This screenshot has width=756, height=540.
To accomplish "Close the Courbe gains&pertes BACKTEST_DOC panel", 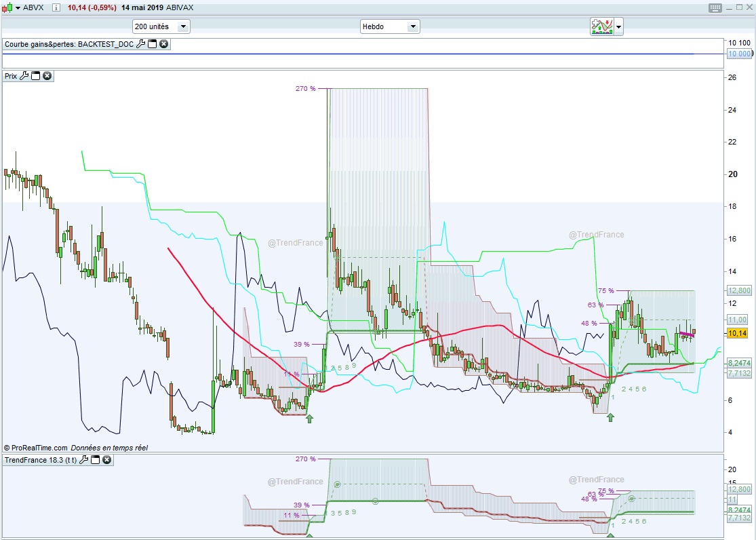I will 164,44.
